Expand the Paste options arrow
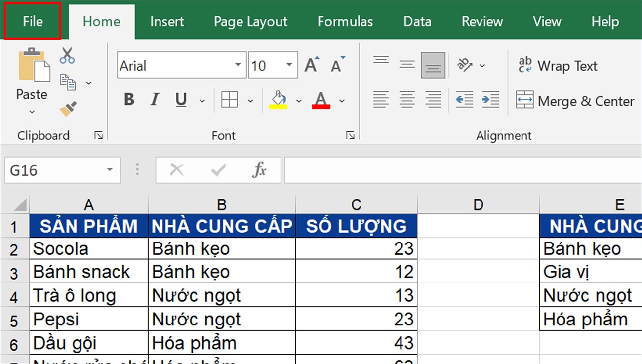 click(32, 112)
